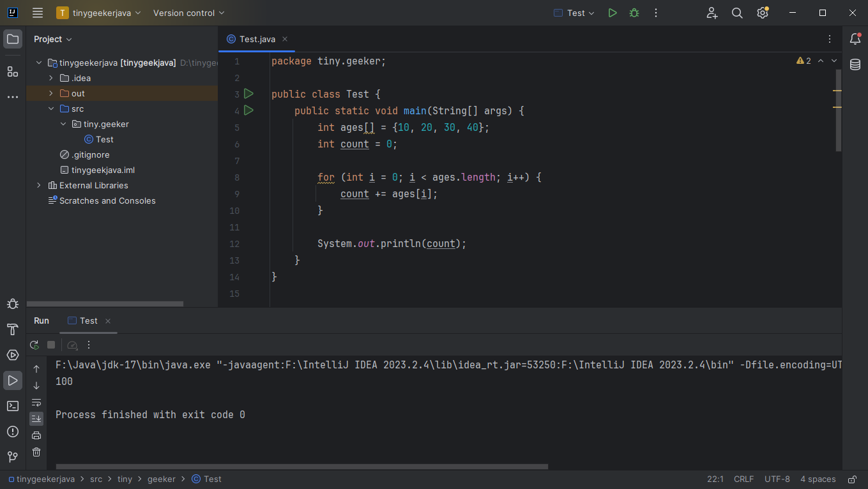The height and width of the screenshot is (489, 868).
Task: Open the Project view dropdown
Action: point(53,39)
